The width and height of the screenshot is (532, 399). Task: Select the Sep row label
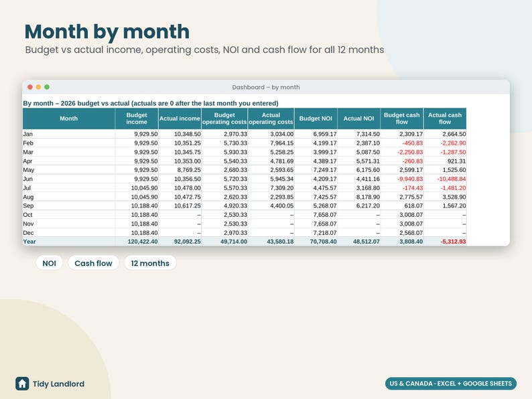point(28,206)
